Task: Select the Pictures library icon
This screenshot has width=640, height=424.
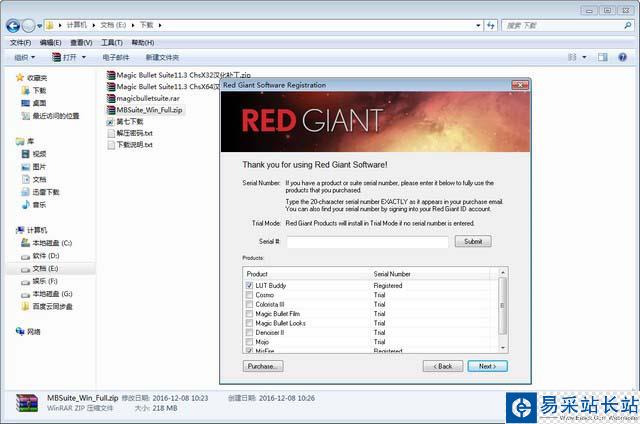Action: [25, 166]
